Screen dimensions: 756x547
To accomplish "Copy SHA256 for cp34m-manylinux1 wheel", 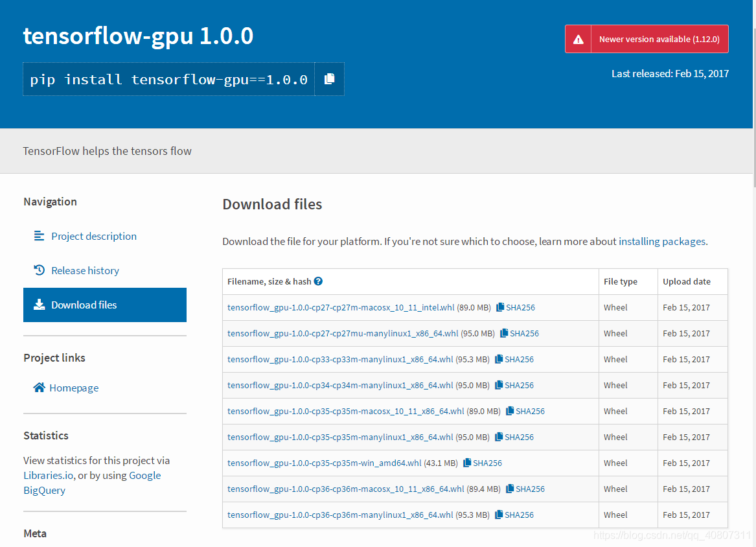I will coord(514,385).
